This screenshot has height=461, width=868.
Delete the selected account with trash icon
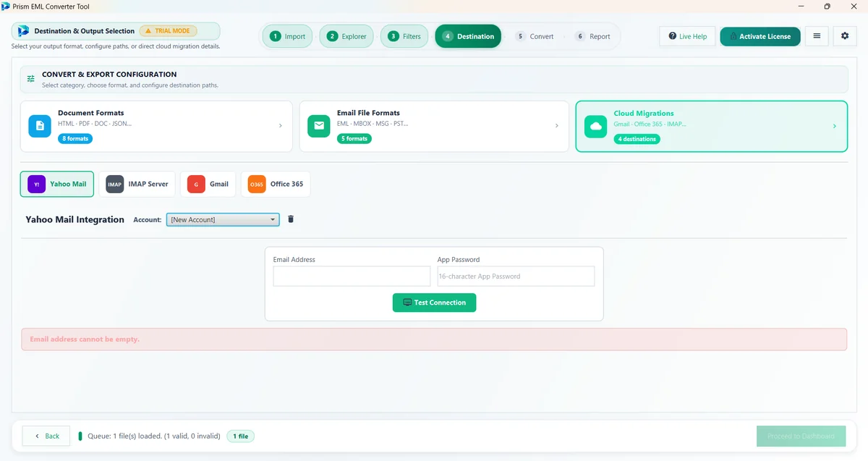point(291,219)
